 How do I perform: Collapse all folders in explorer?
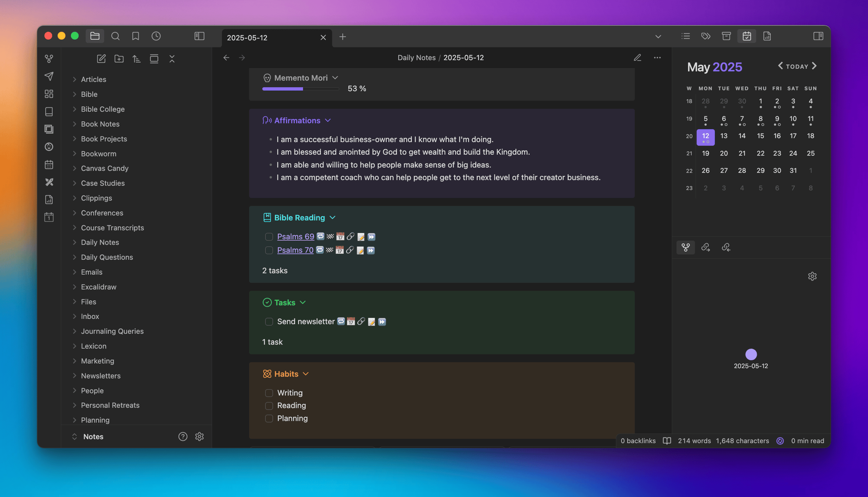click(172, 59)
